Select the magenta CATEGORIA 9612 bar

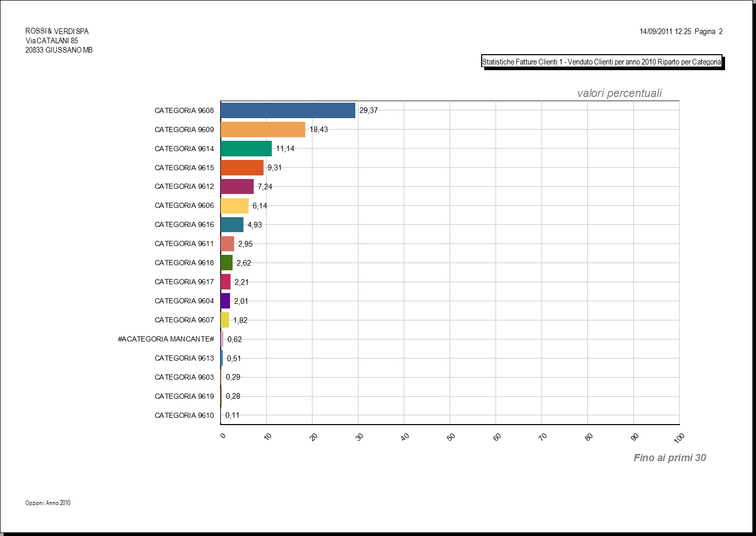coord(237,186)
